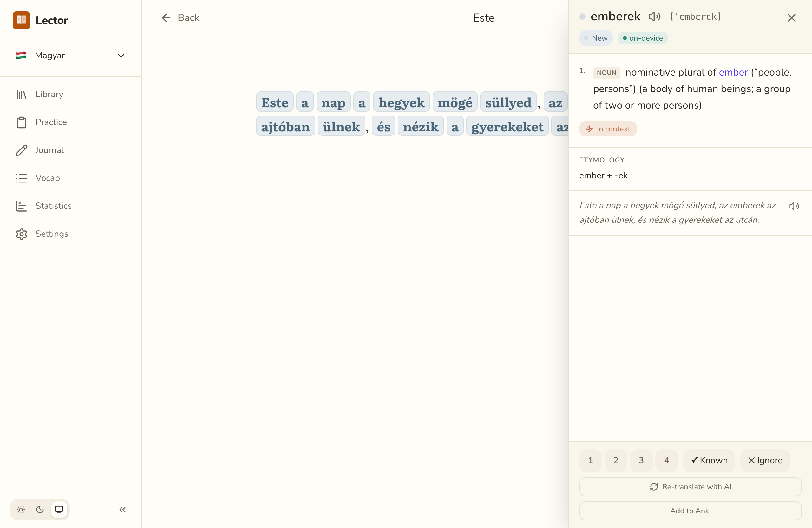The height and width of the screenshot is (528, 812).
Task: Switch to dark theme moon icon
Action: (40, 510)
